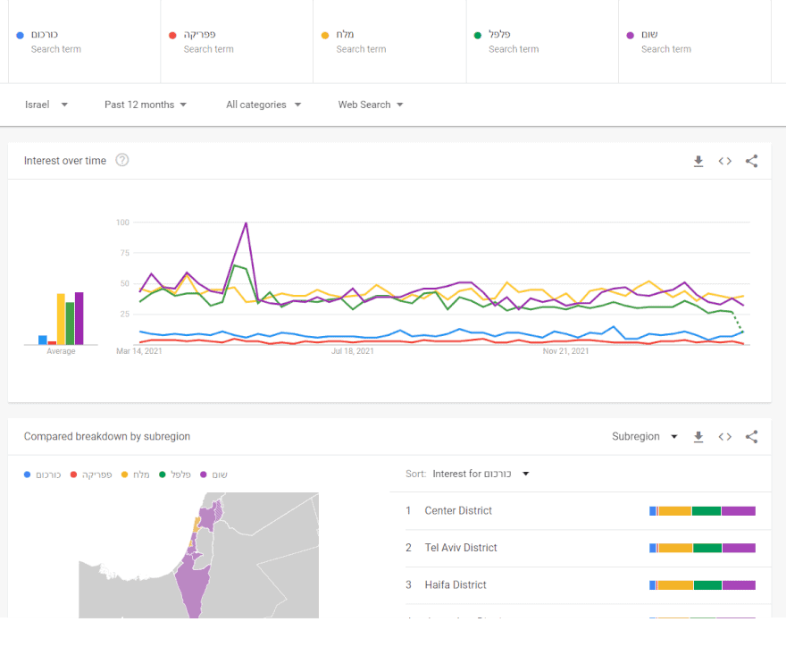The height and width of the screenshot is (672, 786).
Task: Click embed icon for Interest over time
Action: pyautogui.click(x=724, y=161)
